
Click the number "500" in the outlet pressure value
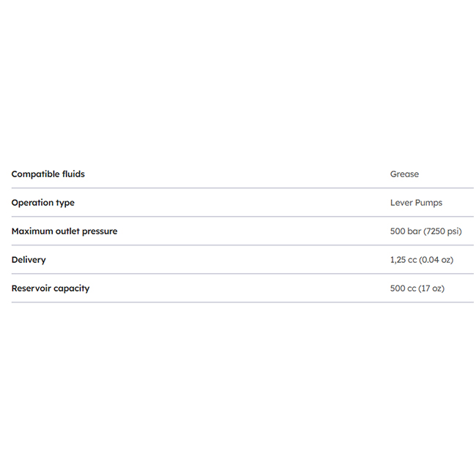tap(398, 231)
